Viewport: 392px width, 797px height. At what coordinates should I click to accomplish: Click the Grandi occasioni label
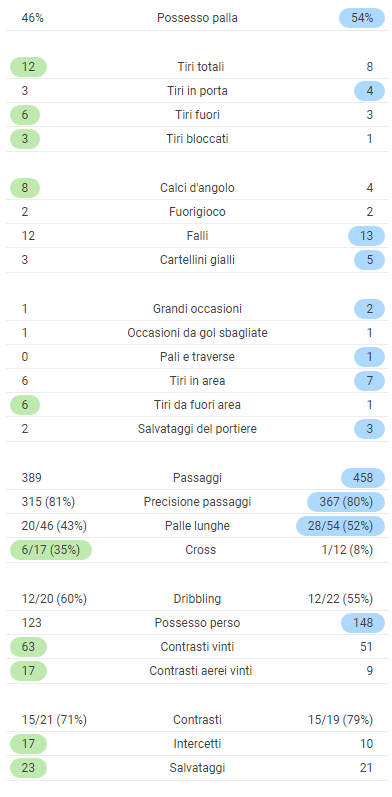click(197, 309)
